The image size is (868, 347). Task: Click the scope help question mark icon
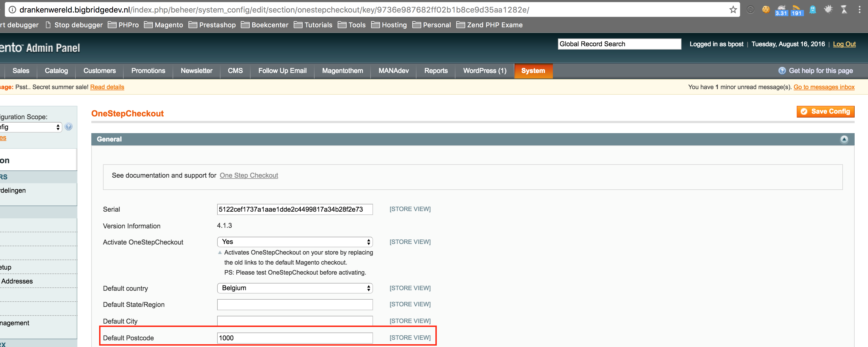68,127
